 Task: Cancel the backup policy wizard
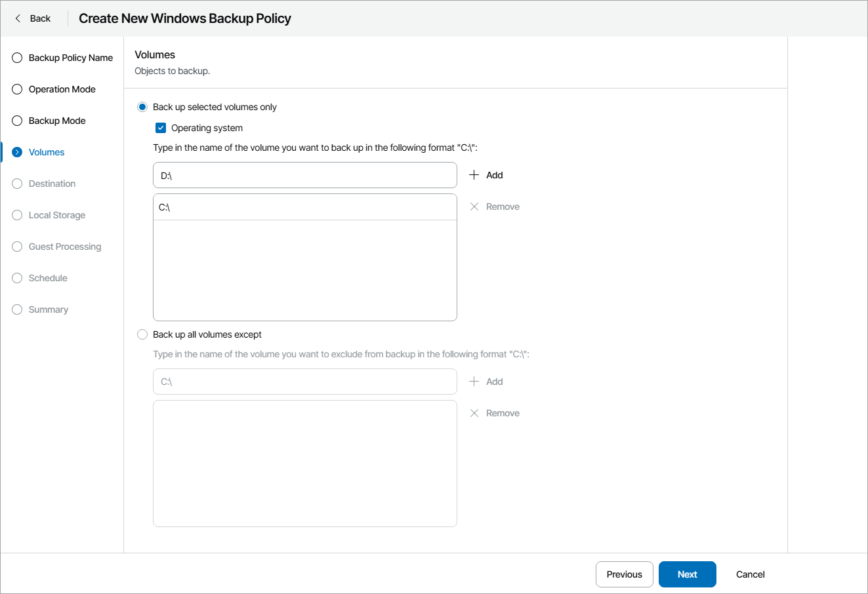click(750, 574)
